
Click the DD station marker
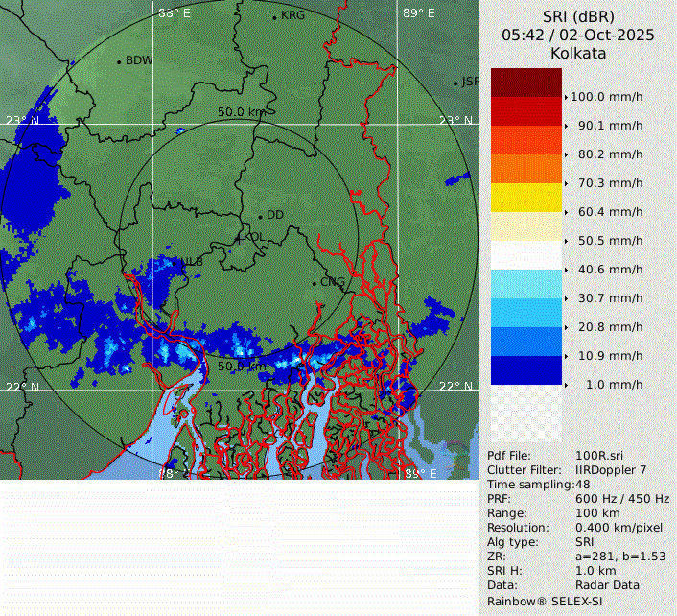[260, 216]
